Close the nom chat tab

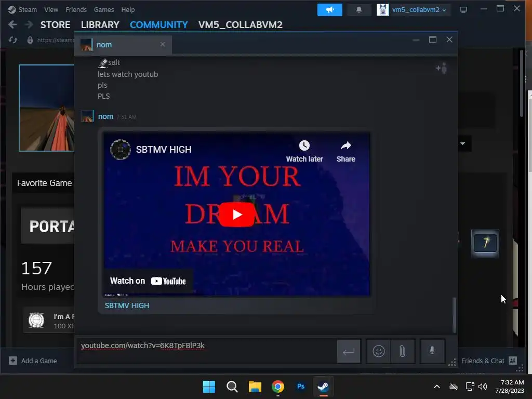163,45
